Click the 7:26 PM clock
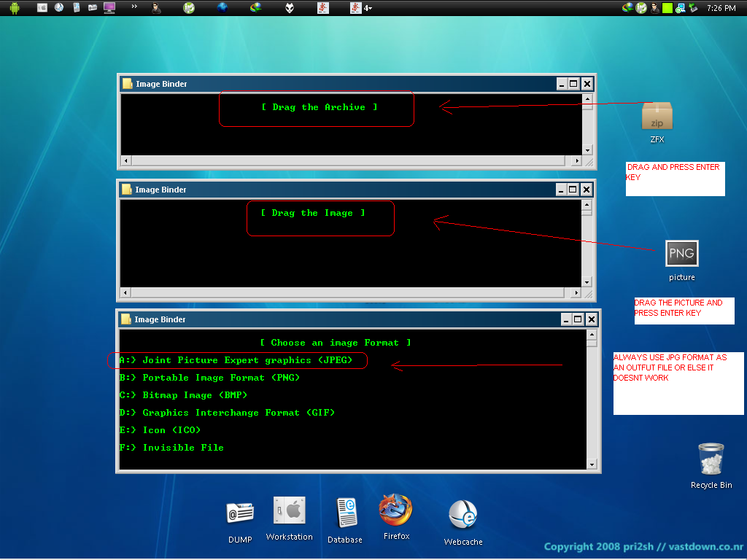The height and width of the screenshot is (560, 747). click(721, 8)
